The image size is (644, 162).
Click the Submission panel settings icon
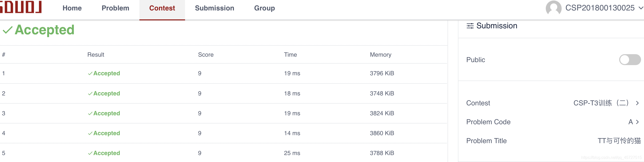coord(470,26)
